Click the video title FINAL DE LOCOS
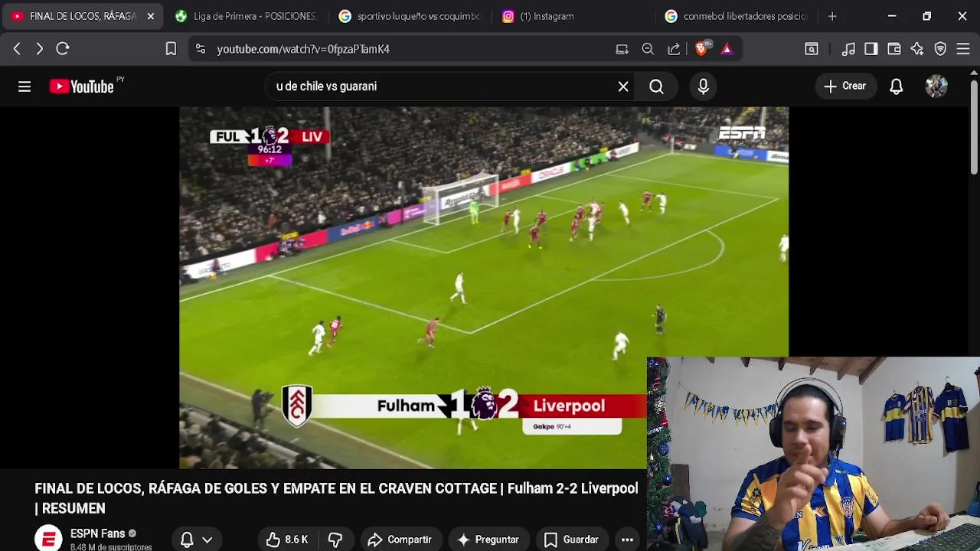 click(336, 498)
